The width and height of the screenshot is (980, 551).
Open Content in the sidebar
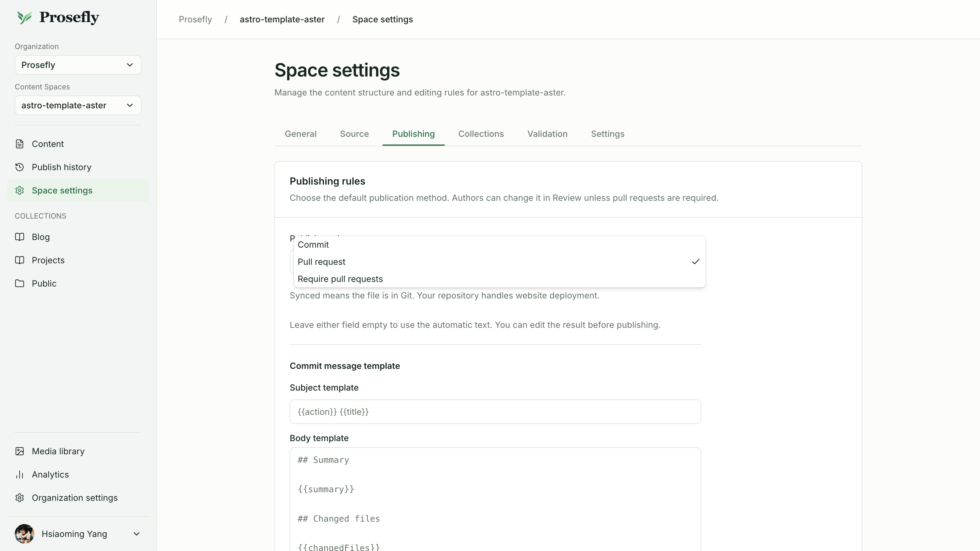[x=78, y=144]
